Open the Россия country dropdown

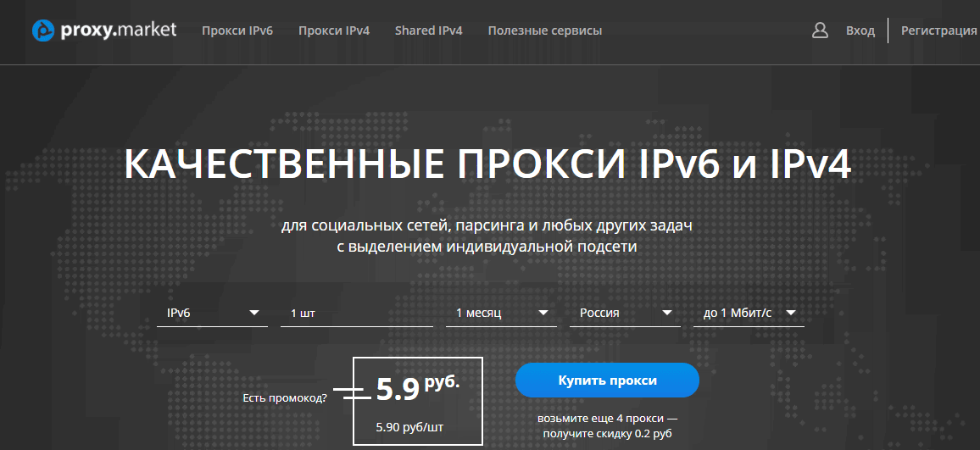[625, 313]
